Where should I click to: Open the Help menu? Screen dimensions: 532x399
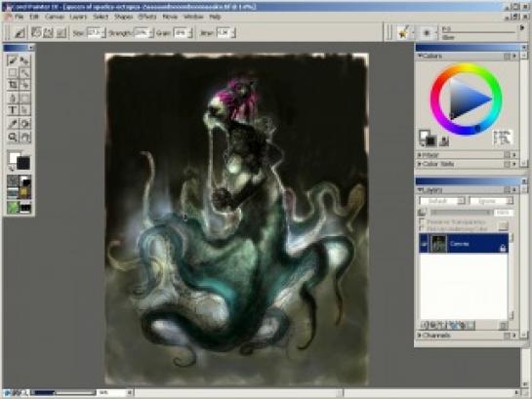[215, 17]
